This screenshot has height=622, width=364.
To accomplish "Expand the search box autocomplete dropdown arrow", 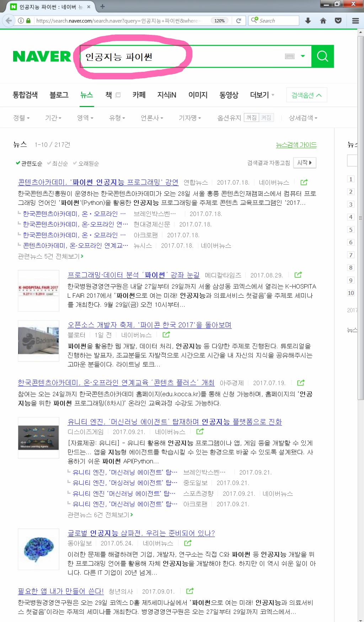I will [303, 56].
